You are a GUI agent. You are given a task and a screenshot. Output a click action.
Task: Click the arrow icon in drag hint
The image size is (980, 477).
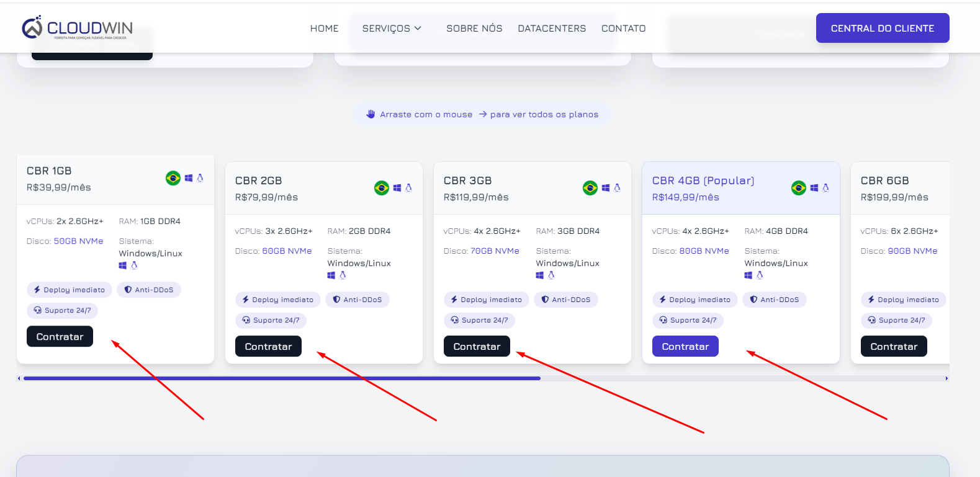click(483, 114)
